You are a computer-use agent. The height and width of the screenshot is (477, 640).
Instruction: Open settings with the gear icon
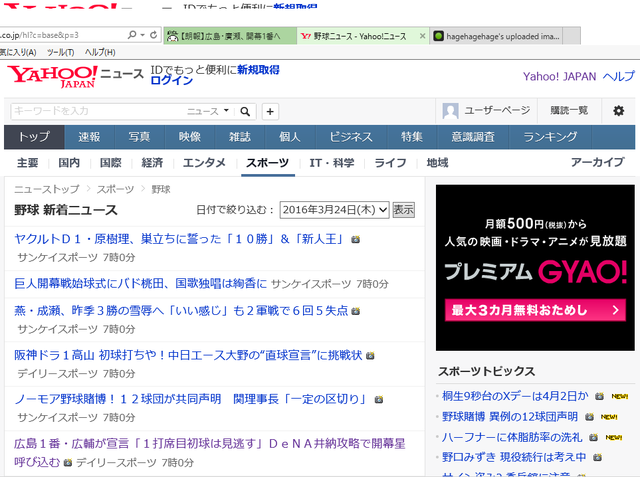(618, 111)
